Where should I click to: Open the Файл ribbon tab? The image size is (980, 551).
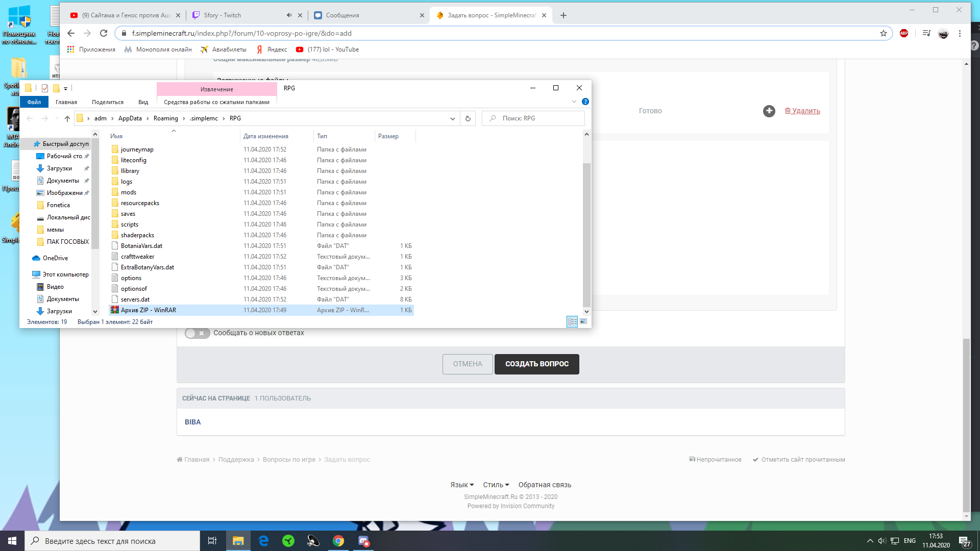coord(34,102)
